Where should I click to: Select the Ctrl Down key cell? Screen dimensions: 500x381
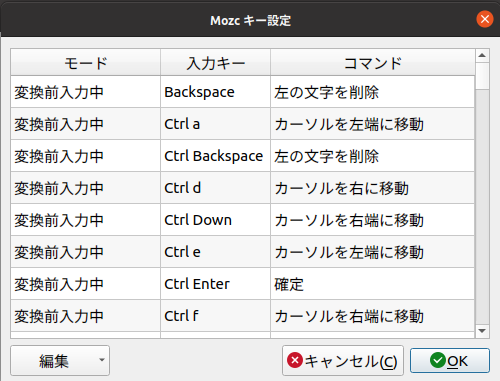(215, 220)
